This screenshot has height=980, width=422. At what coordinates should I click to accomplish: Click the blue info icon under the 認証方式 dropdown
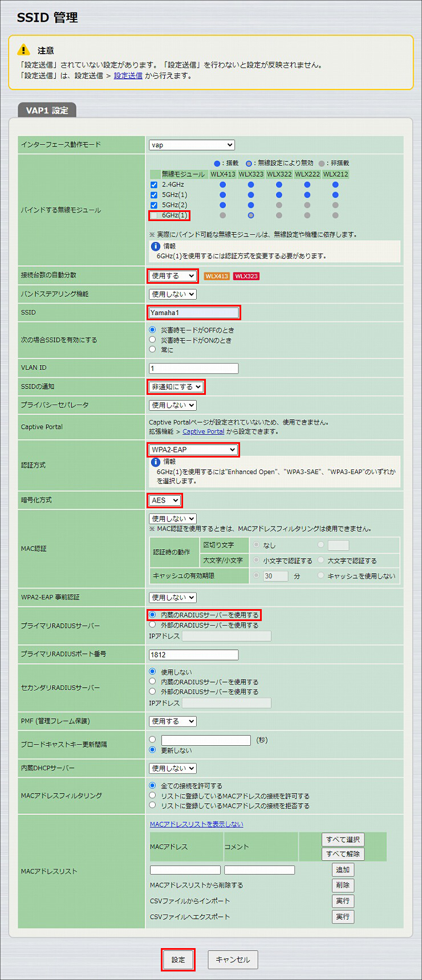click(155, 462)
